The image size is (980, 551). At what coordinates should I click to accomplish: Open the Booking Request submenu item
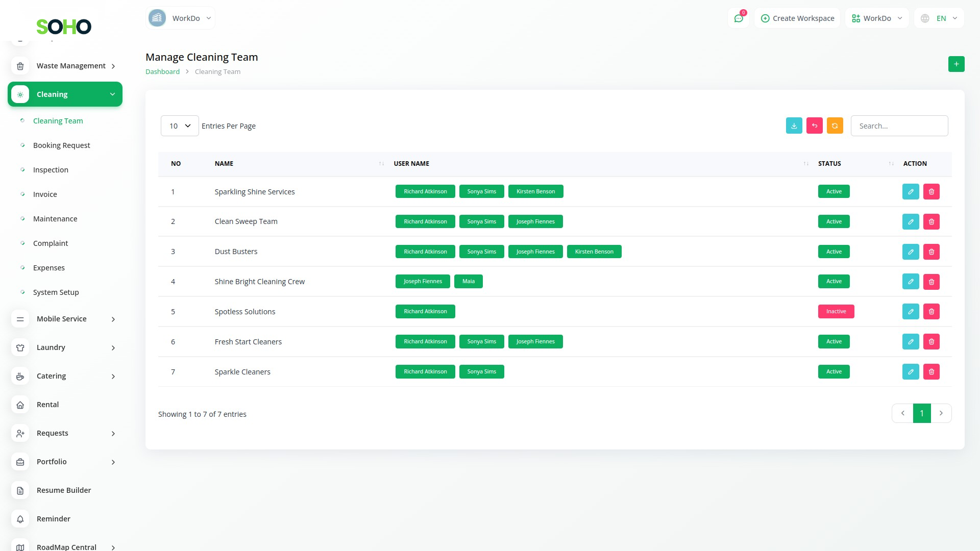coord(61,145)
